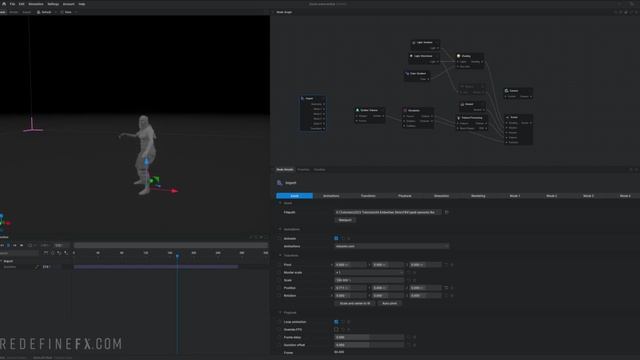Switch to the Playback tab of Import
640x360 pixels.
click(404, 196)
